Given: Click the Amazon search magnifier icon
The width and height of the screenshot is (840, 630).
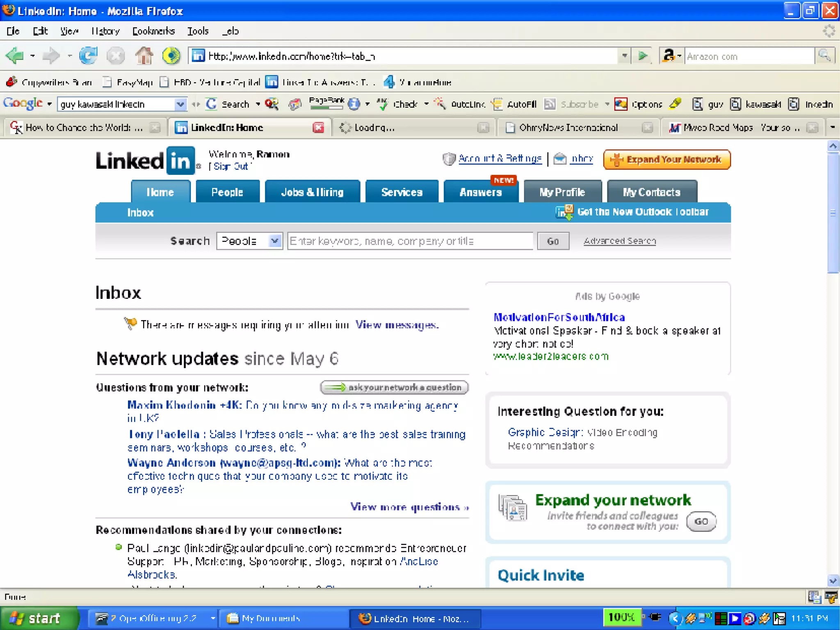Looking at the screenshot, I should point(824,56).
